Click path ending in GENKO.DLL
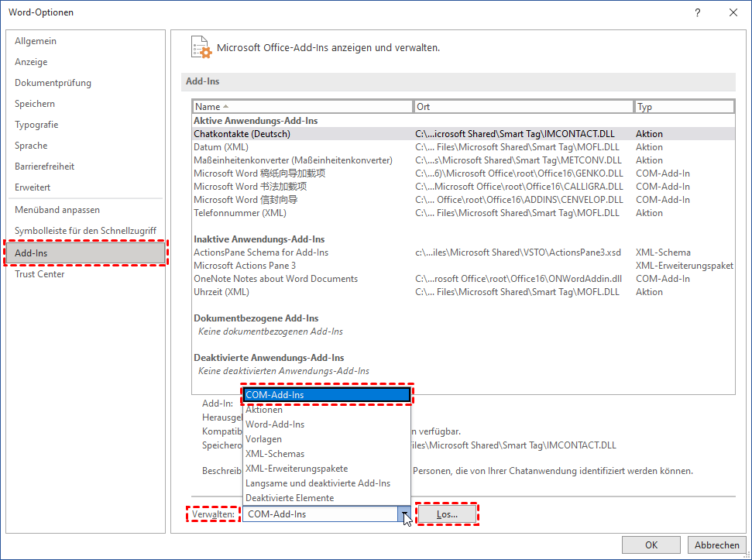This screenshot has width=752, height=560. 519,173
